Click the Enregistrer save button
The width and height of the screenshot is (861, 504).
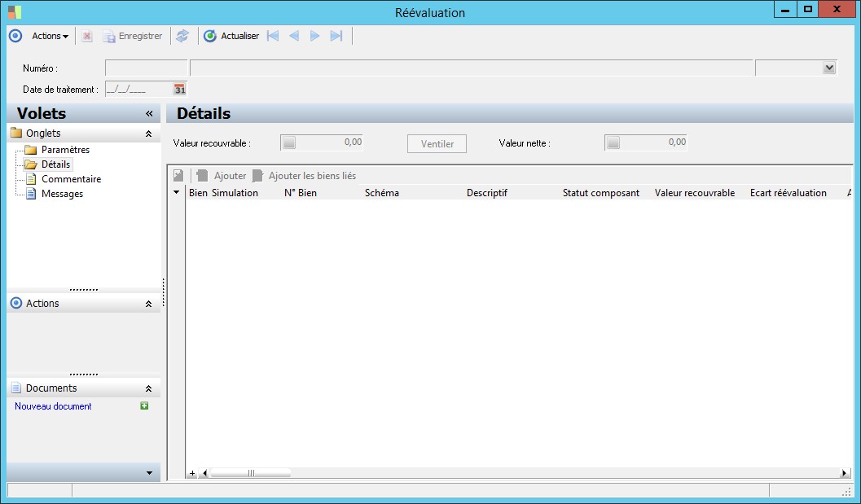[x=133, y=37]
